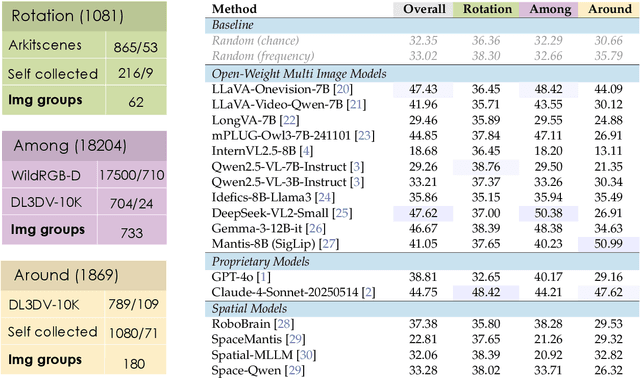Image resolution: width=640 pixels, height=378 pixels.
Task: Select Self collected label in Rotation box
Action: coord(53,74)
